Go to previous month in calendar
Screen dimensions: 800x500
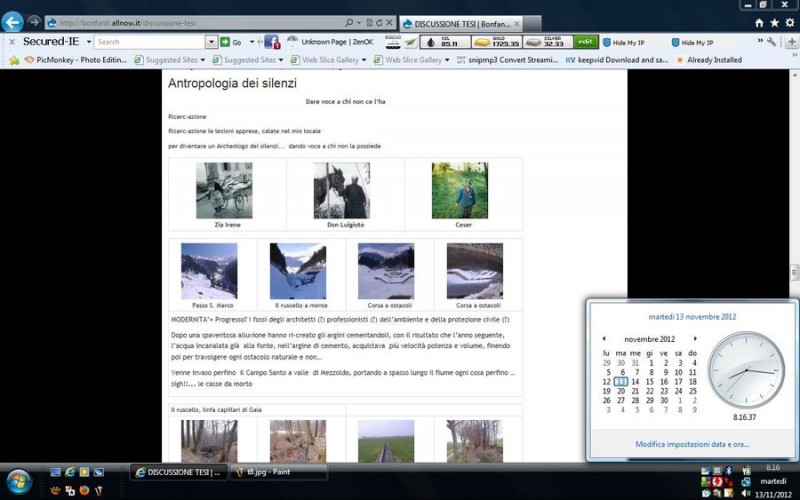[604, 339]
